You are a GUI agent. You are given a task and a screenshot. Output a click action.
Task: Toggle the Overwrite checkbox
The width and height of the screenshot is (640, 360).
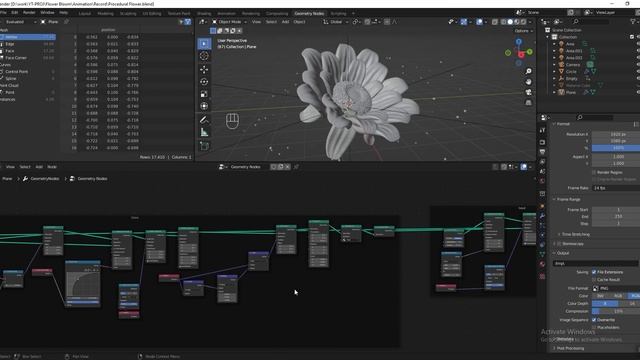tap(594, 320)
